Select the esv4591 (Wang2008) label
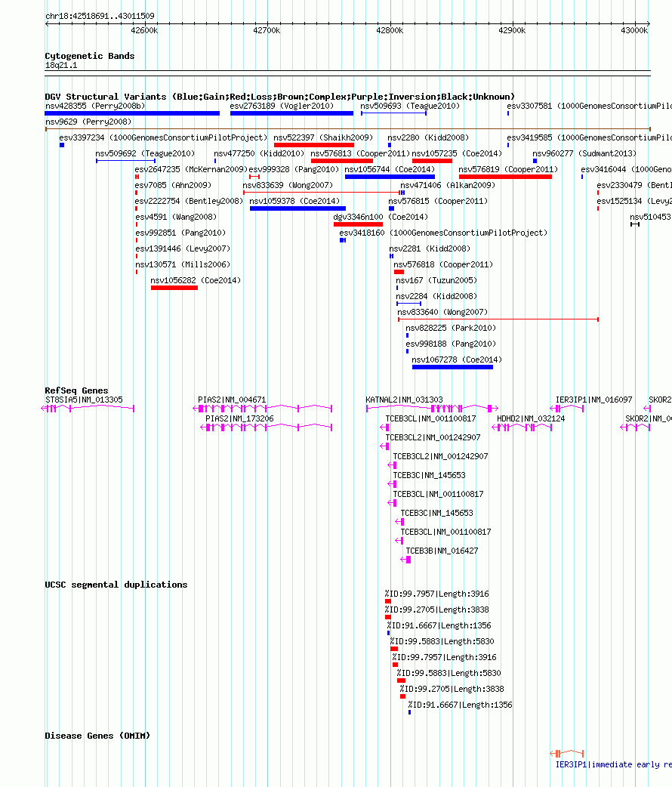The width and height of the screenshot is (672, 787). coord(176,217)
